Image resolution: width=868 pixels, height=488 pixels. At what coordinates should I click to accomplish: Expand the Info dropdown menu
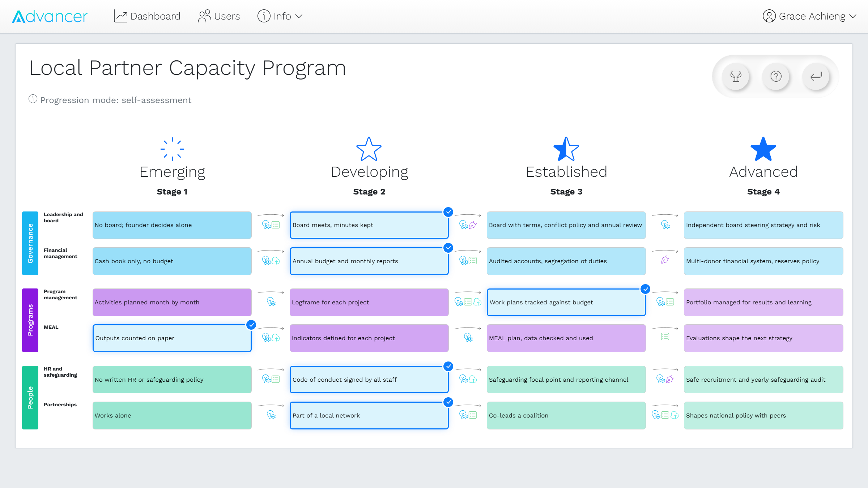[x=280, y=16]
